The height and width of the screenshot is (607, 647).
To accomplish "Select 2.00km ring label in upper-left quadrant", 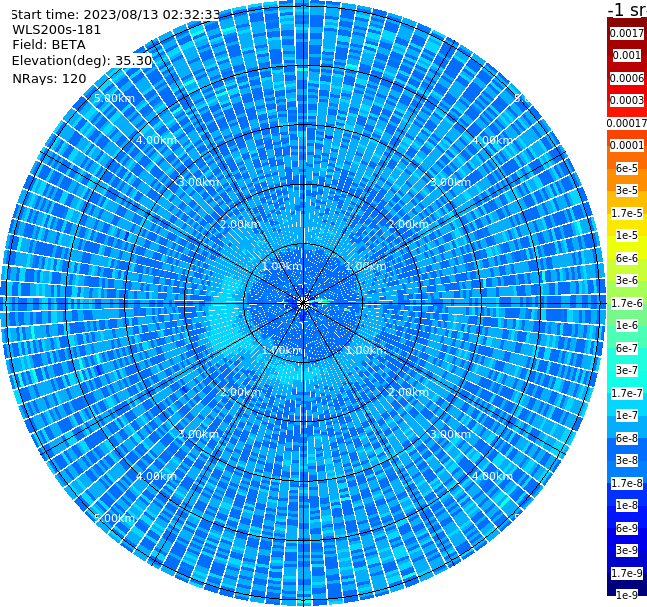I will point(240,224).
